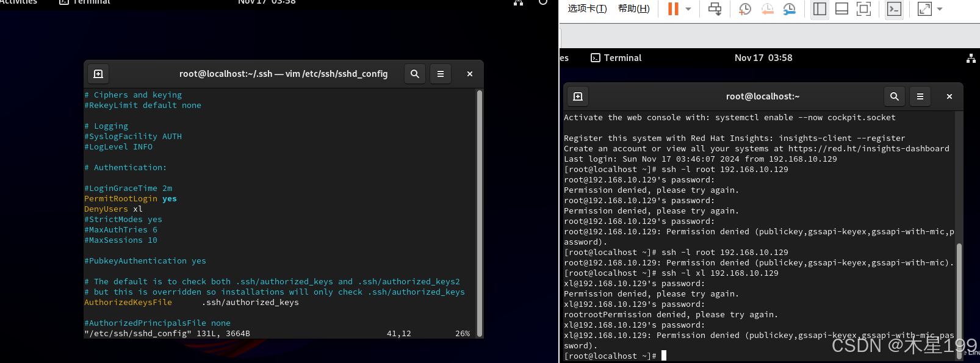
Task: Click the '#StrictModes yes' line
Action: [x=123, y=220]
